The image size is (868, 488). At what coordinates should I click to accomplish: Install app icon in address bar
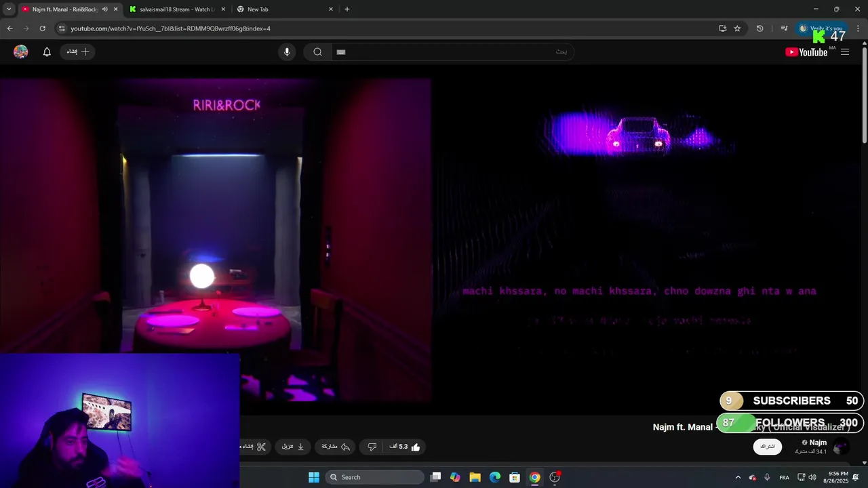click(723, 28)
